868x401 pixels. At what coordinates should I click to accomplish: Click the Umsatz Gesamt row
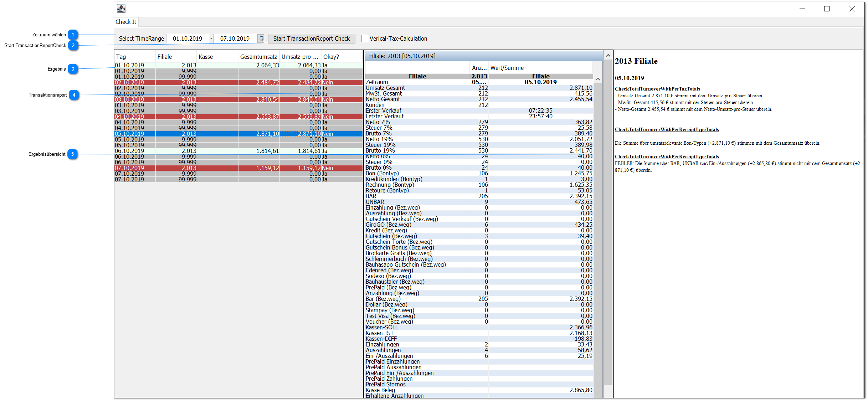479,88
